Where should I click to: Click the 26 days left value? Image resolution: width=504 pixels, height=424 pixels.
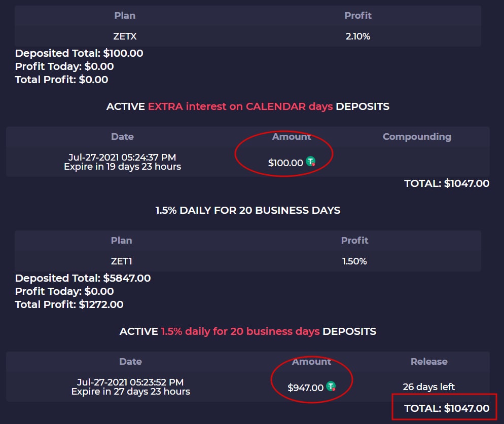tap(429, 387)
